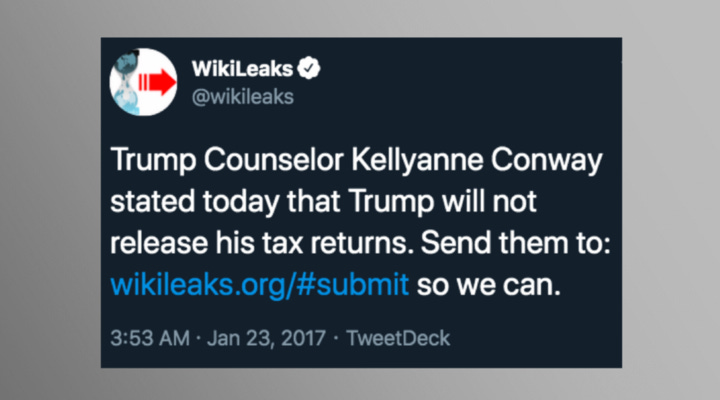Open the WikiLeaks display name
Screen dimensions: 720x400
click(242, 69)
